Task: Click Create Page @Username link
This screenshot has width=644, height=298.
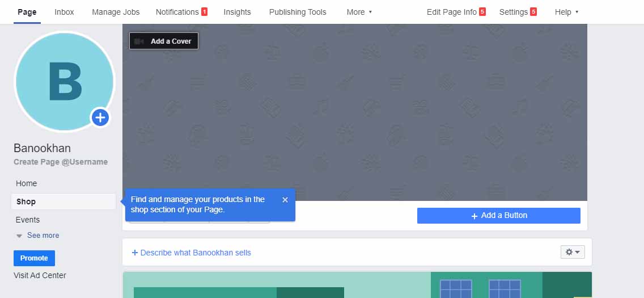Action: (61, 162)
